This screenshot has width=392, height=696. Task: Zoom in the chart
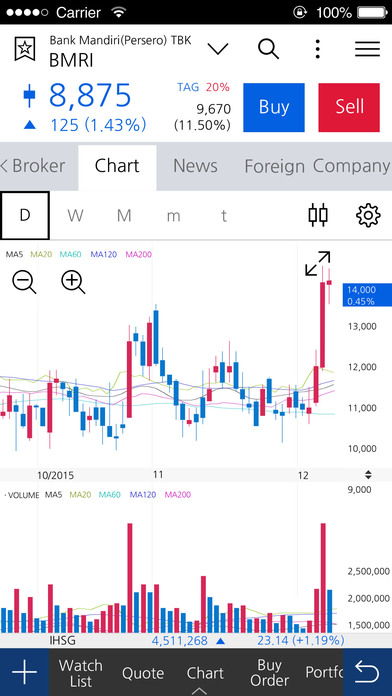73,282
